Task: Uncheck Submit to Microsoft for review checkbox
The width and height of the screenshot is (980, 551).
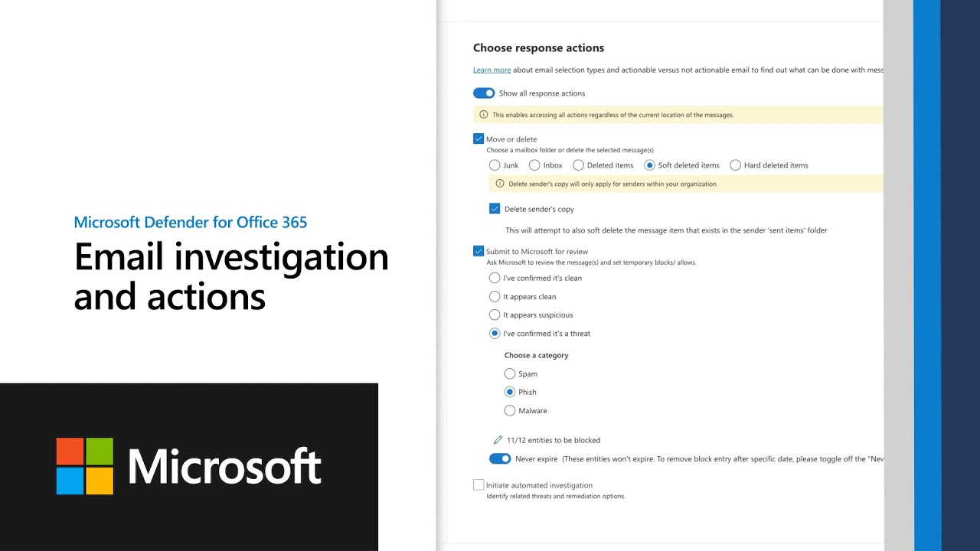Action: pyautogui.click(x=479, y=251)
